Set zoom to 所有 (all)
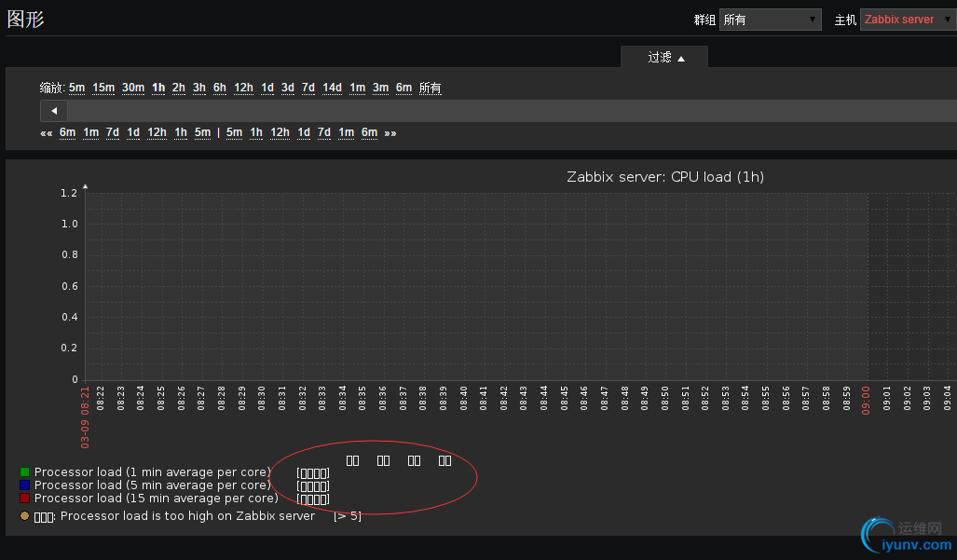The image size is (957, 560). (x=431, y=88)
